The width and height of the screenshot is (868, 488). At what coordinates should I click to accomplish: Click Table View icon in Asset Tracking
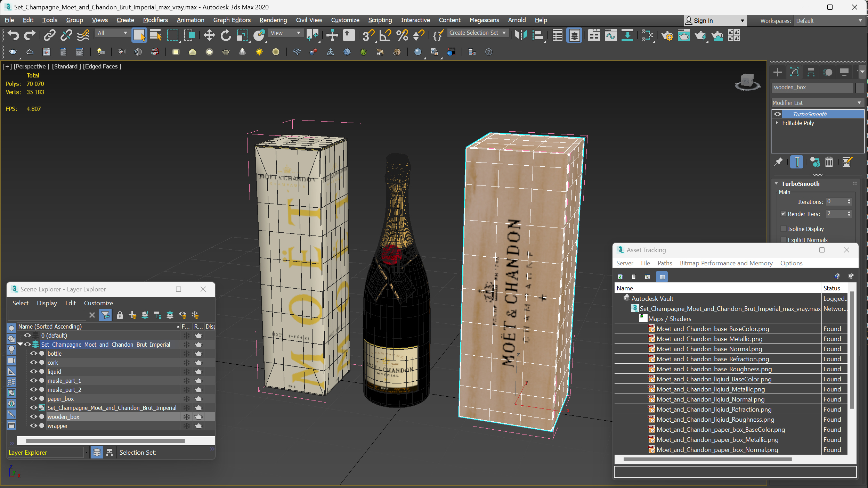click(x=662, y=277)
